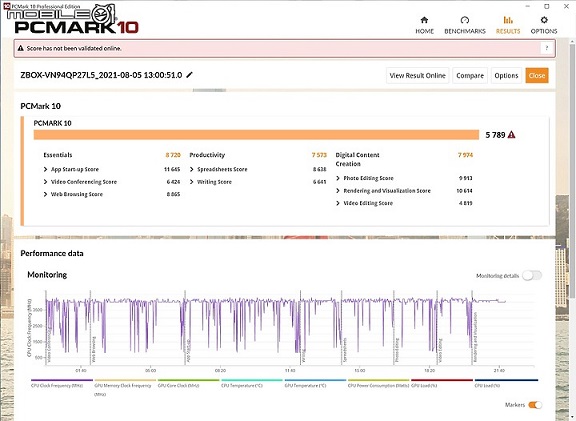
Task: Toggle the GPU Temperature legend color line
Action: click(315, 380)
